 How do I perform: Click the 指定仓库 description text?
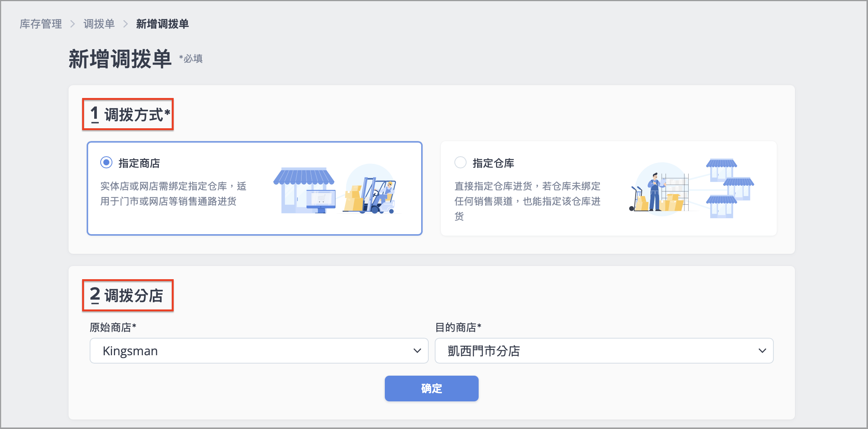tap(527, 201)
